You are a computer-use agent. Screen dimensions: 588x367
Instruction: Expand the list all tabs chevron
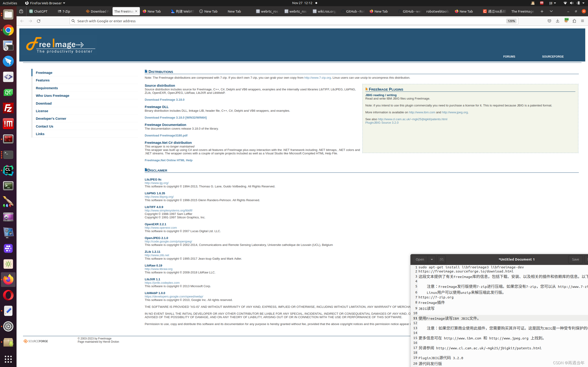point(551,11)
